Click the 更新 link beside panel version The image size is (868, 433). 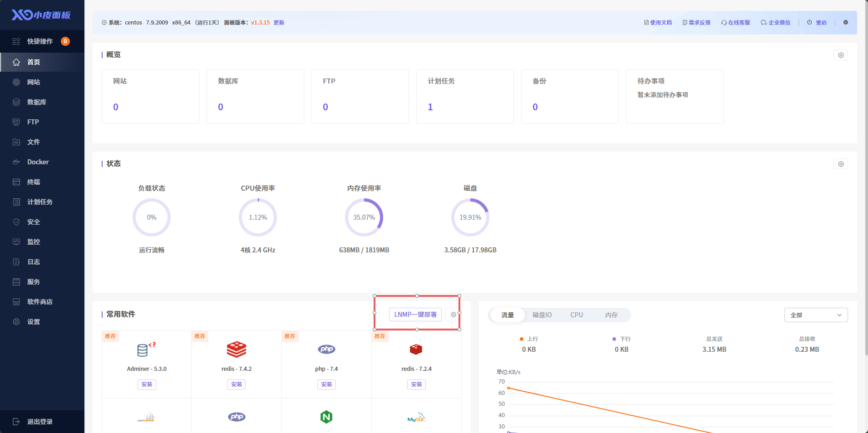click(279, 23)
